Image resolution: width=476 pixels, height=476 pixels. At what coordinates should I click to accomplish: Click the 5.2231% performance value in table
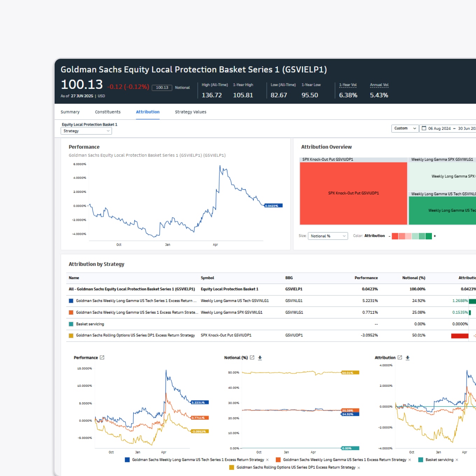pyautogui.click(x=370, y=301)
